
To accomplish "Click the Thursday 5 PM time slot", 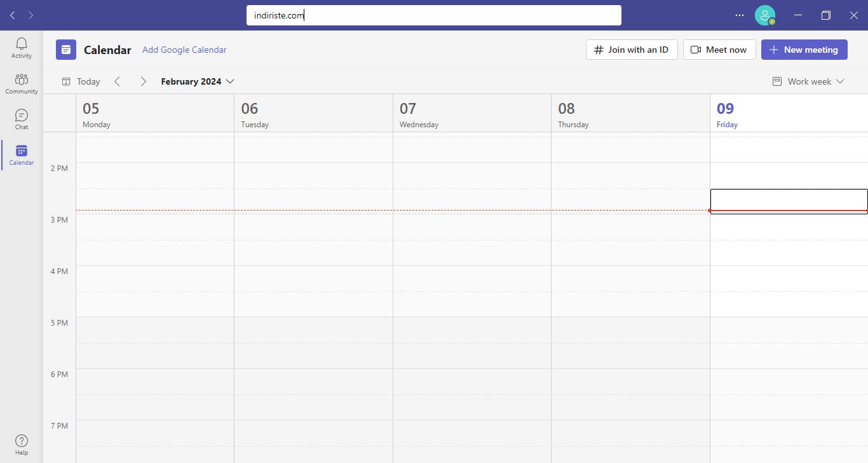I will pos(630,330).
